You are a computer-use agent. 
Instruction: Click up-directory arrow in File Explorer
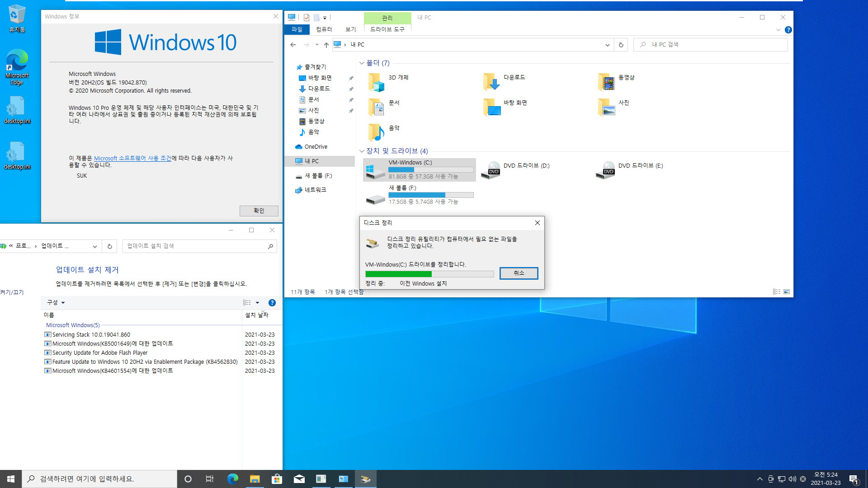(x=326, y=45)
